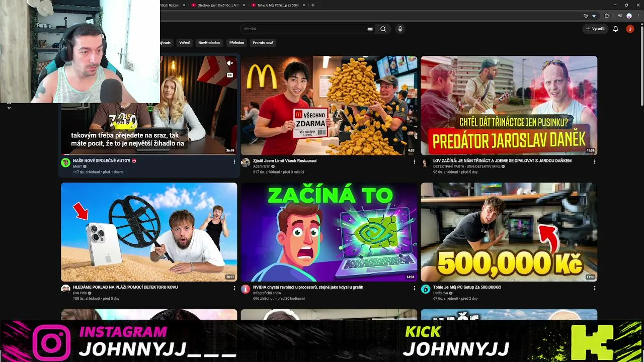
Task: Open the media controls icon in Chrome toolbar
Action: click(x=619, y=16)
